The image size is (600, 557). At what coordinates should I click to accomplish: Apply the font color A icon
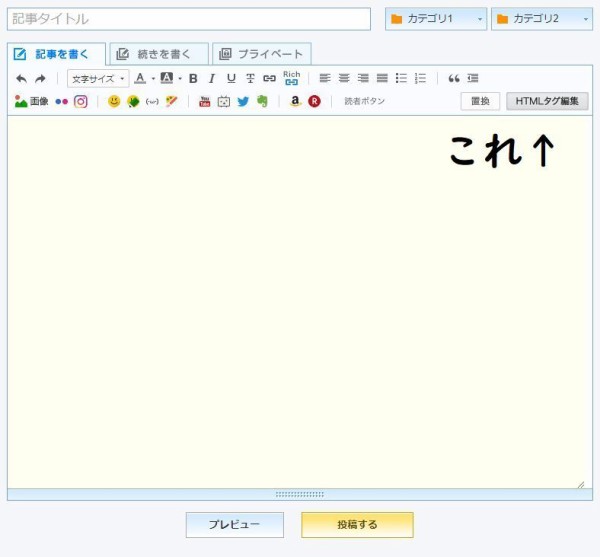(140, 78)
